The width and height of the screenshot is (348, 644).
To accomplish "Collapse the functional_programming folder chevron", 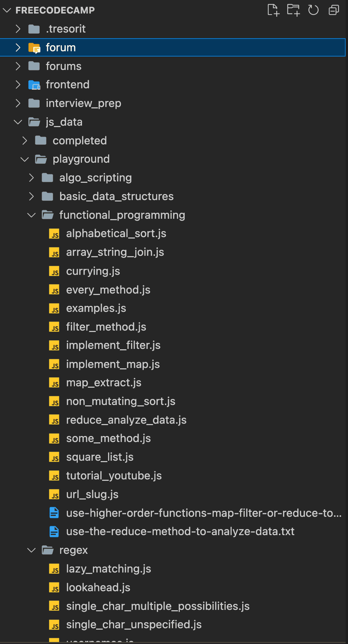I will (x=32, y=215).
